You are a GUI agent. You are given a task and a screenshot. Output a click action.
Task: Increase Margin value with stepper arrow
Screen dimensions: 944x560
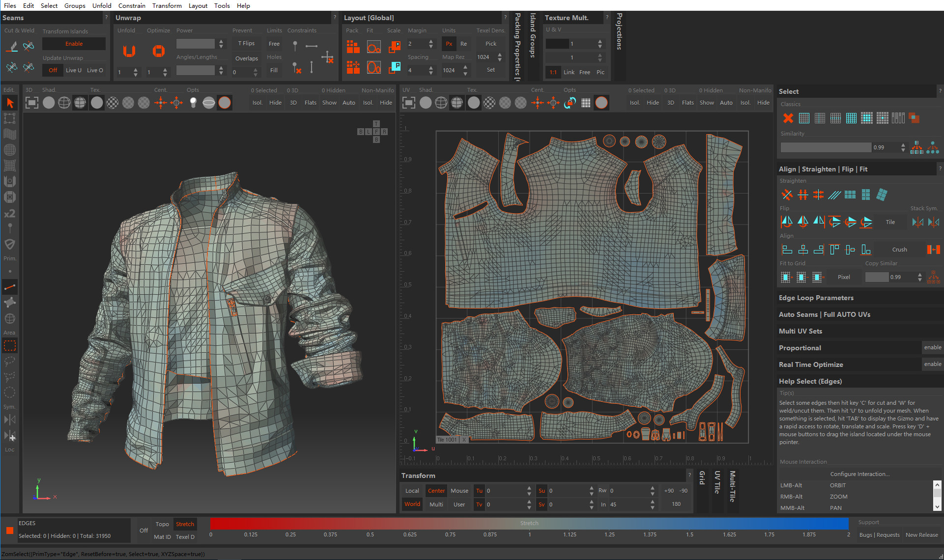[432, 41]
